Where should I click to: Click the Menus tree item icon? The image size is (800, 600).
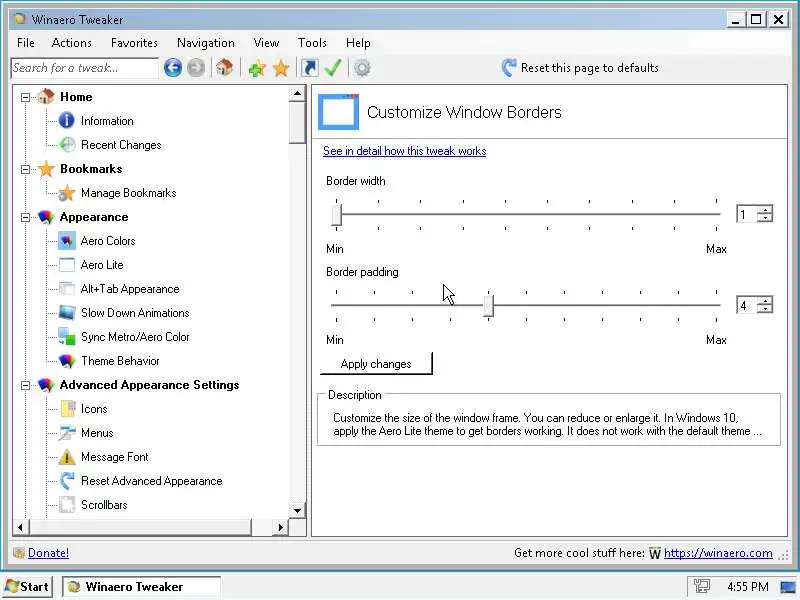(x=67, y=433)
